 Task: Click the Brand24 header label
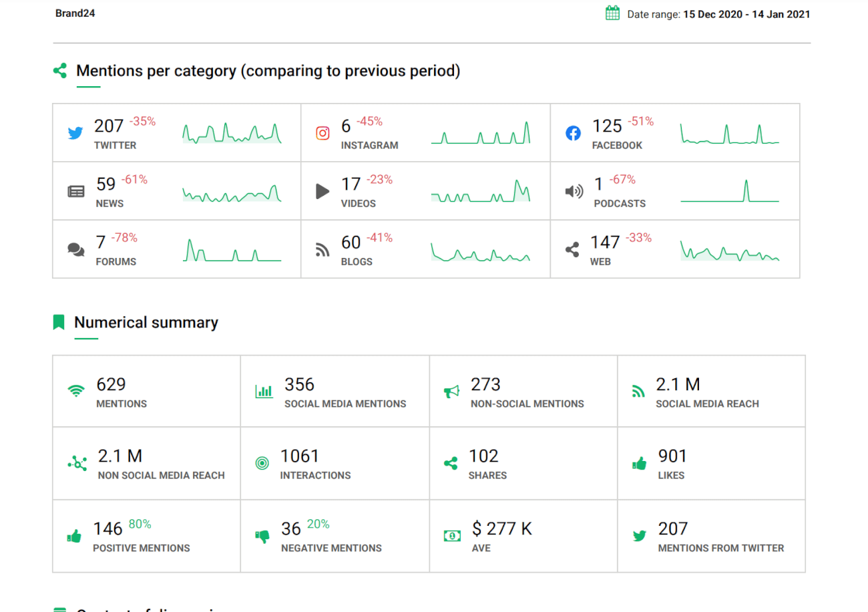point(75,13)
